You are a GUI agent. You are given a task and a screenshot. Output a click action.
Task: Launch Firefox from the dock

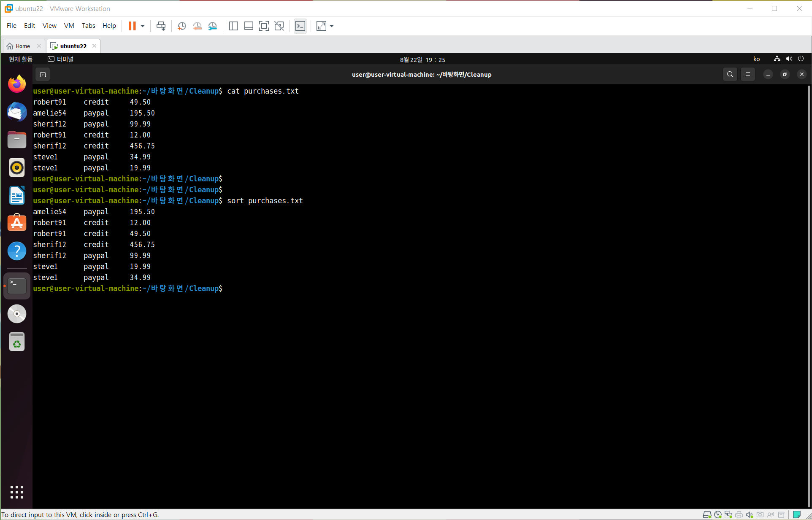17,84
